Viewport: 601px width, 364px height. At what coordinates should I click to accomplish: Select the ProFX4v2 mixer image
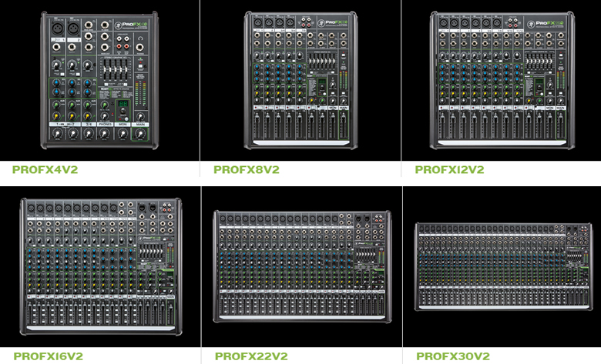[x=99, y=80]
